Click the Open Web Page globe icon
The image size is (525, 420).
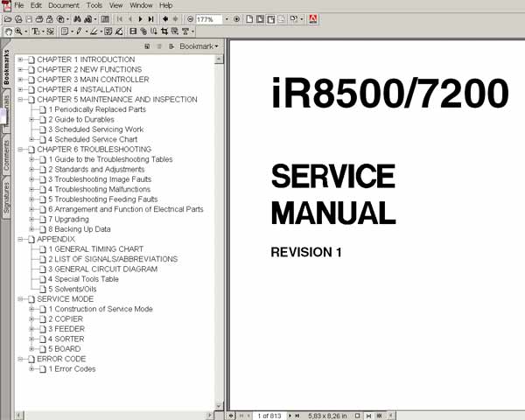coord(18,19)
